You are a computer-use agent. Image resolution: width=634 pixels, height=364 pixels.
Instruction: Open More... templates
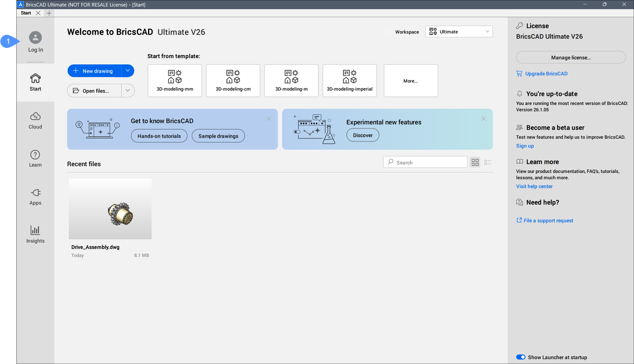[x=411, y=81]
